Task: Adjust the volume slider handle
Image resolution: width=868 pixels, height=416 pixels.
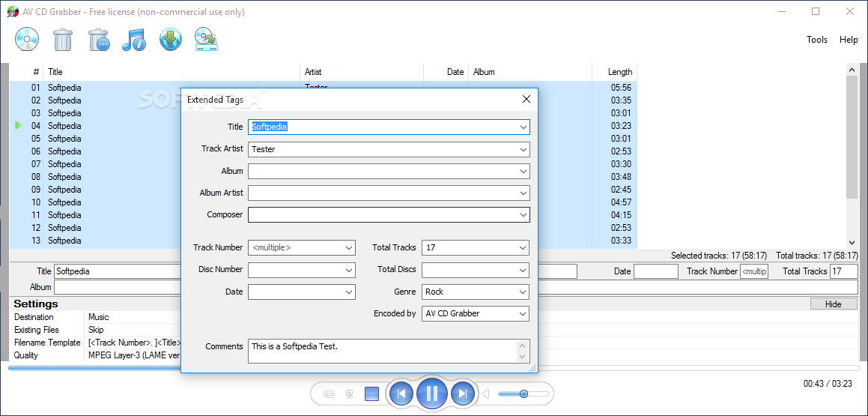Action: pyautogui.click(x=523, y=394)
